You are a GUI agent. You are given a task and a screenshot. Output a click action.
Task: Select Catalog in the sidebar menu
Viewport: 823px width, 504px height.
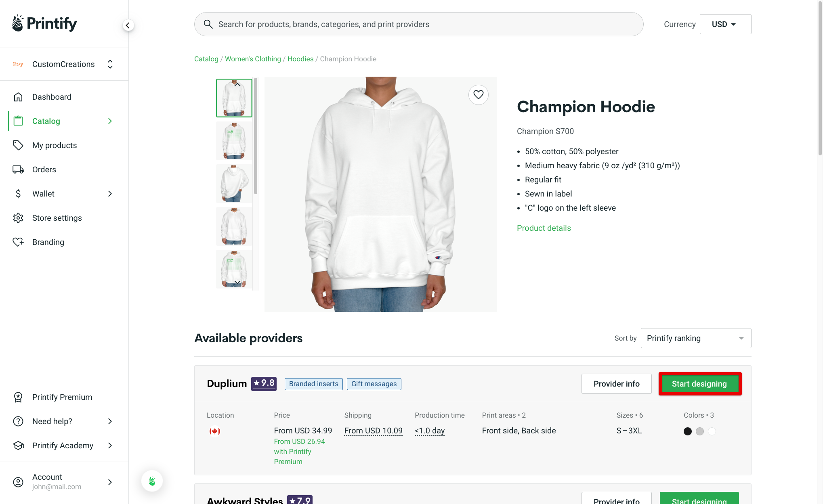tap(46, 121)
